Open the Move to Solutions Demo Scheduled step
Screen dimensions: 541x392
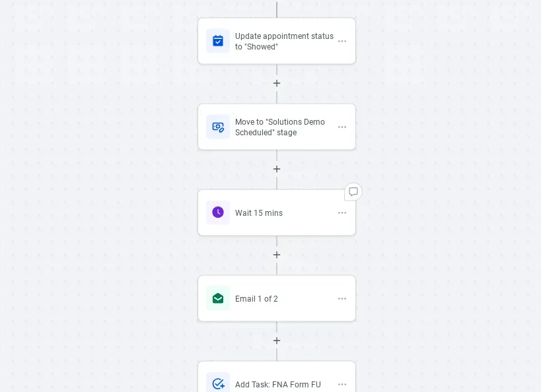(281, 127)
